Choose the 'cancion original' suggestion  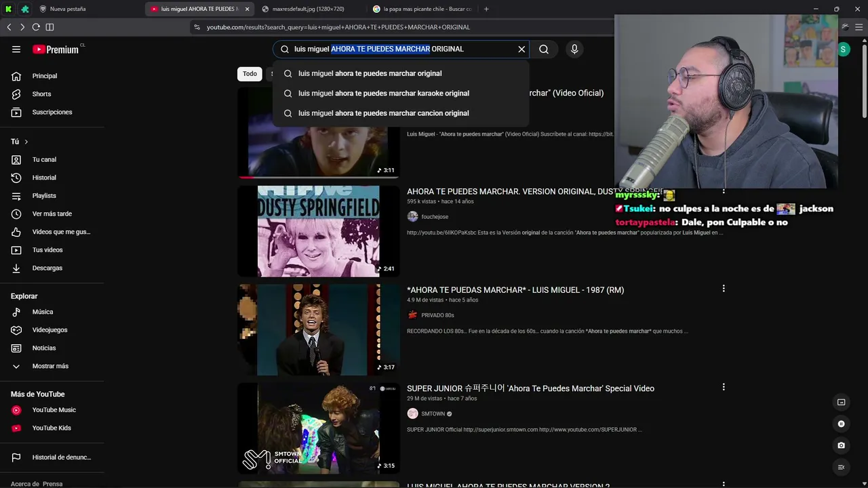coord(401,113)
